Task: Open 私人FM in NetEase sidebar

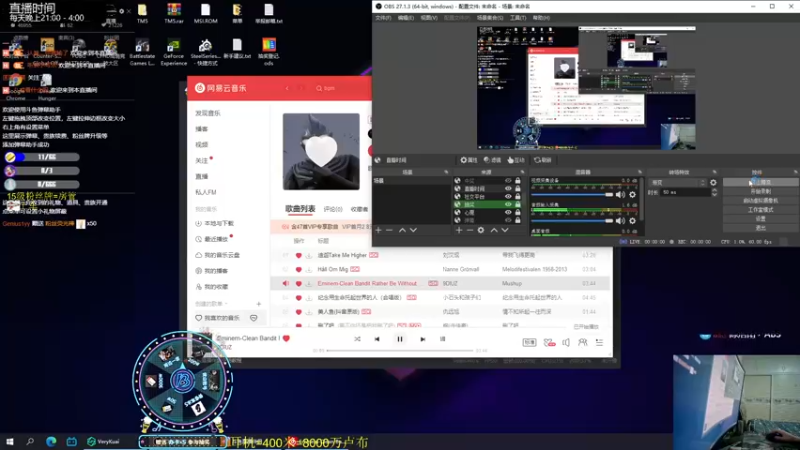Action: tap(206, 192)
